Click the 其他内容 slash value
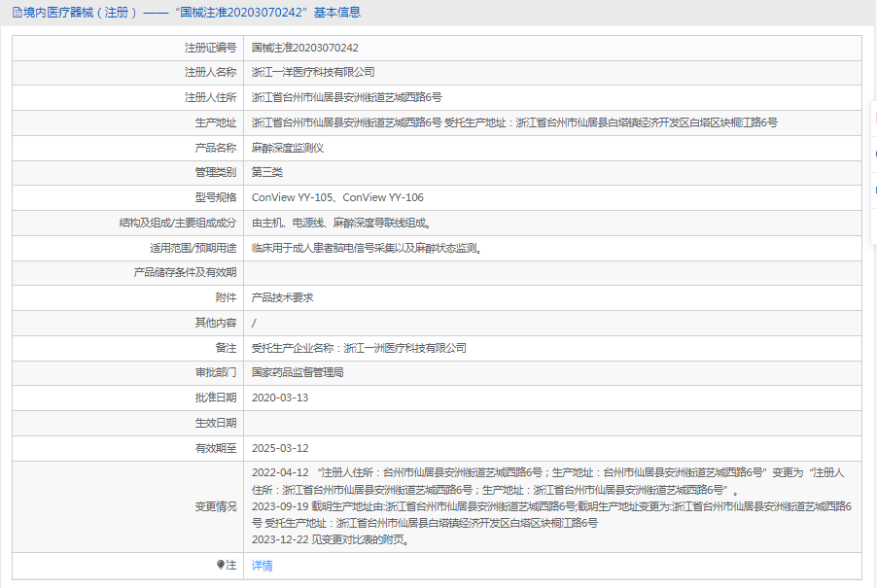The width and height of the screenshot is (877, 588). click(x=254, y=323)
